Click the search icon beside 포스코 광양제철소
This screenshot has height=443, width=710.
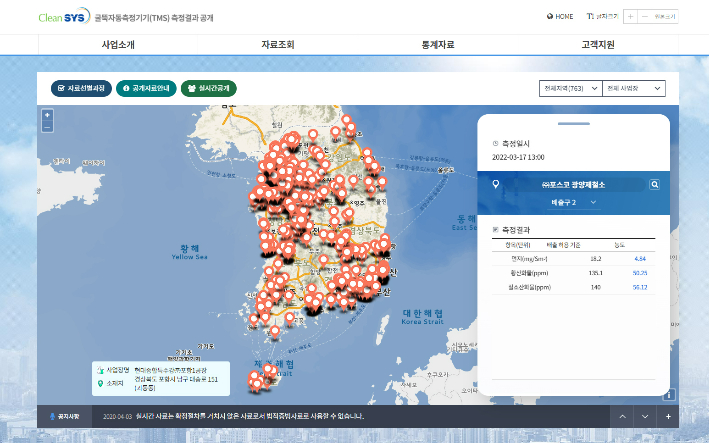tap(654, 185)
